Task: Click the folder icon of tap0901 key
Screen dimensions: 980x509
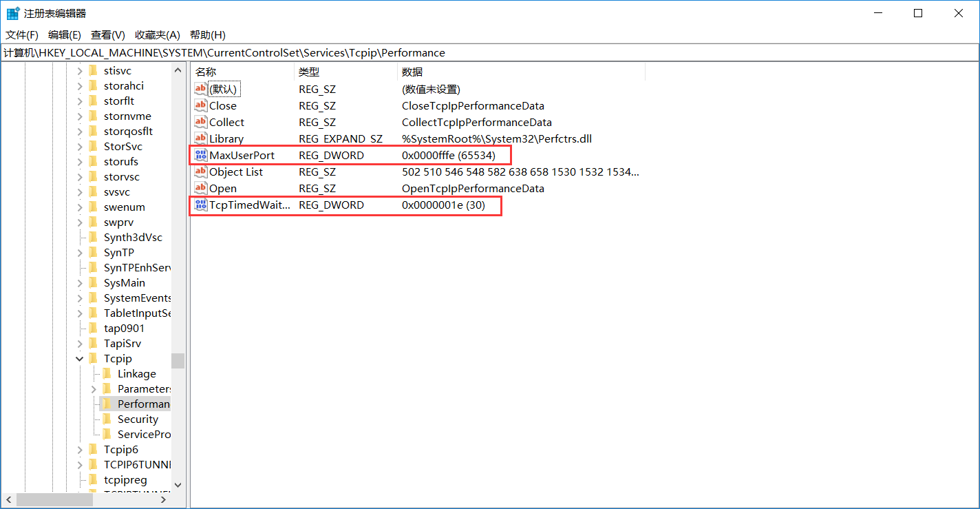Action: point(93,328)
